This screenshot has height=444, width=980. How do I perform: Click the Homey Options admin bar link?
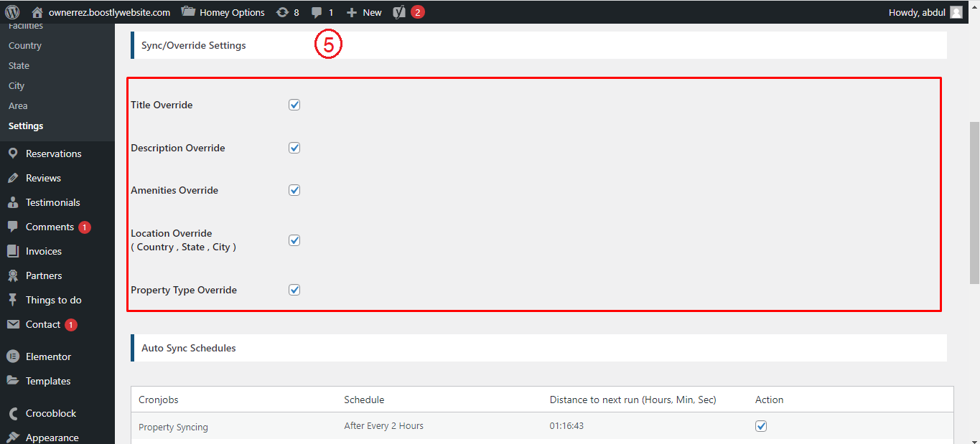(232, 12)
